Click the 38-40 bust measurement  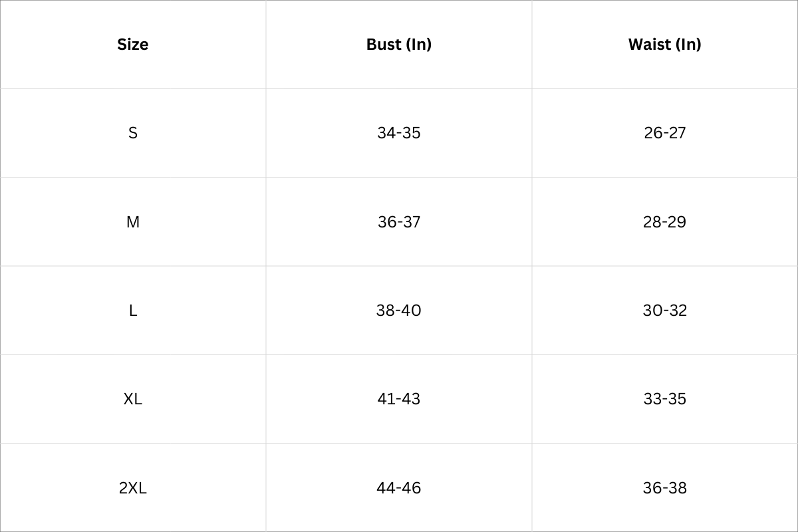pyautogui.click(x=399, y=311)
